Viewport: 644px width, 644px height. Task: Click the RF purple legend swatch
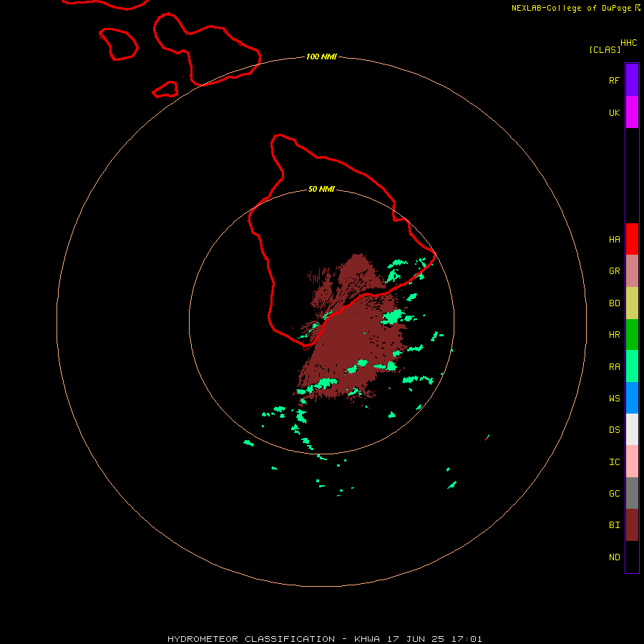pyautogui.click(x=632, y=79)
